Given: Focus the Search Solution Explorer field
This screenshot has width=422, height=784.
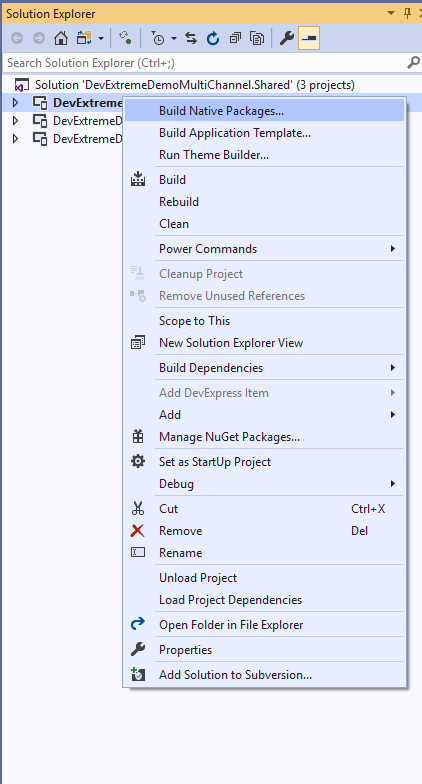Looking at the screenshot, I should [x=204, y=62].
